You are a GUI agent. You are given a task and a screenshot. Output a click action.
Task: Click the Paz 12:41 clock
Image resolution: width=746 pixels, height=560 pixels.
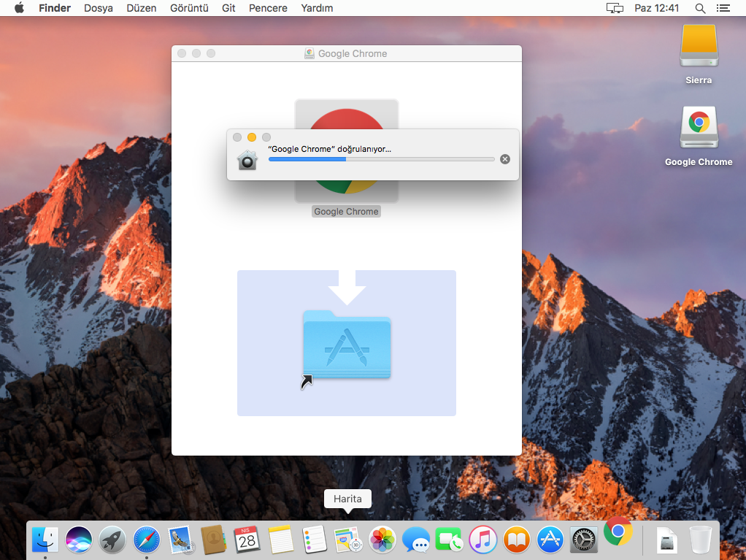tap(656, 8)
